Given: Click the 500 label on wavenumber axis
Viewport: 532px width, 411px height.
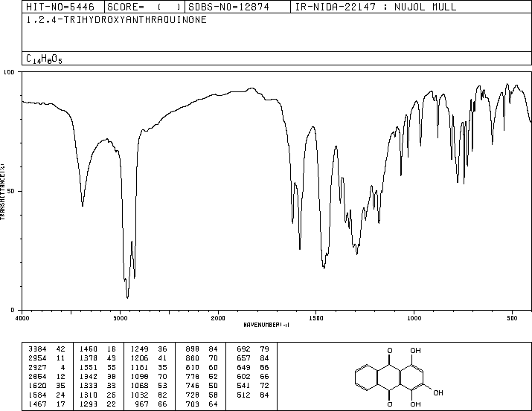Looking at the screenshot, I should (x=512, y=318).
